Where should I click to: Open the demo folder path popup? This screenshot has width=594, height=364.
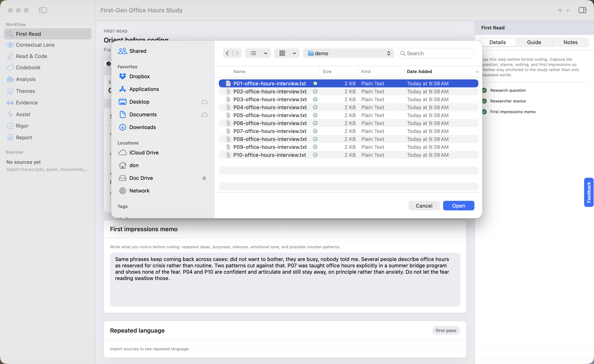(x=348, y=53)
